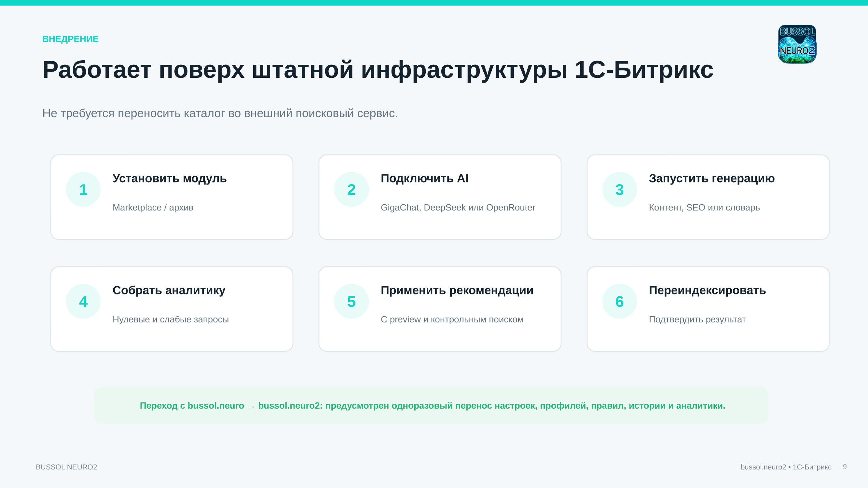
Task: Click the BUSSOL NEURO2 logo image
Action: point(797,44)
